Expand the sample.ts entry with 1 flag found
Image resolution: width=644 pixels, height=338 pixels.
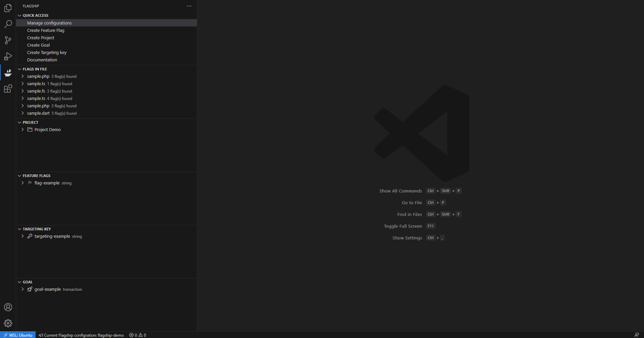(22, 83)
